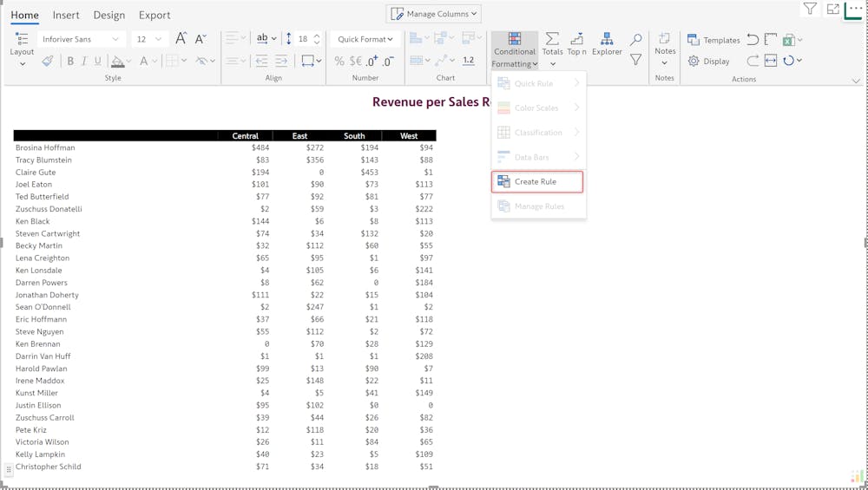Switch to the Export tab
This screenshot has width=868, height=490.
click(155, 15)
